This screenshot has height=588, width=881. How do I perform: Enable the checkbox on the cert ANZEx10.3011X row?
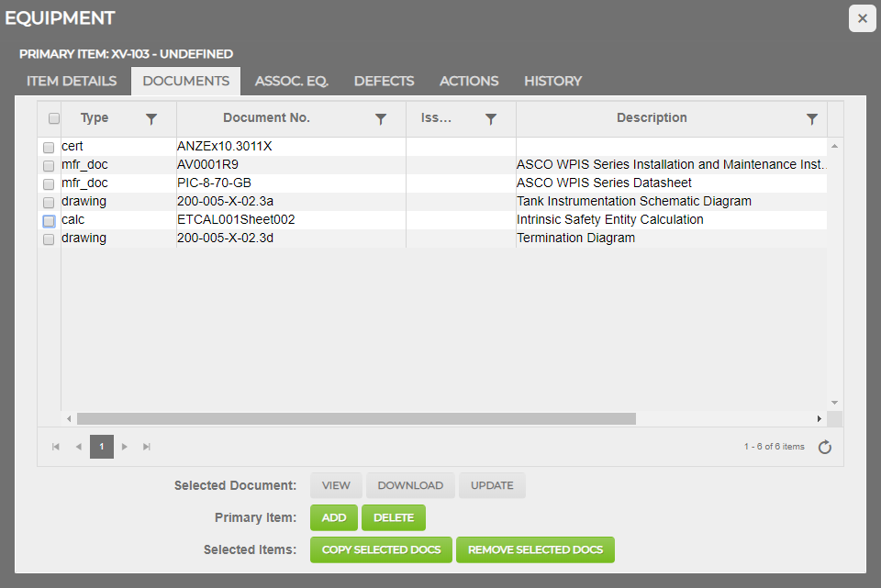48,147
